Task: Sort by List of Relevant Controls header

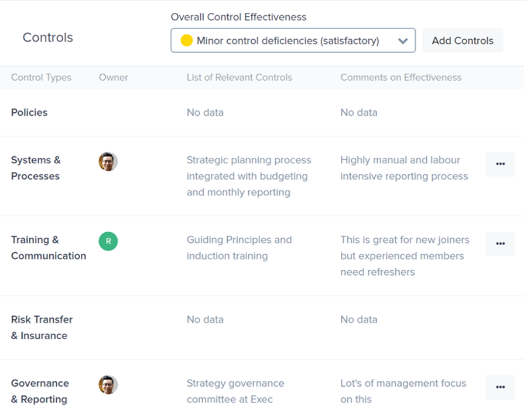Action: click(239, 77)
